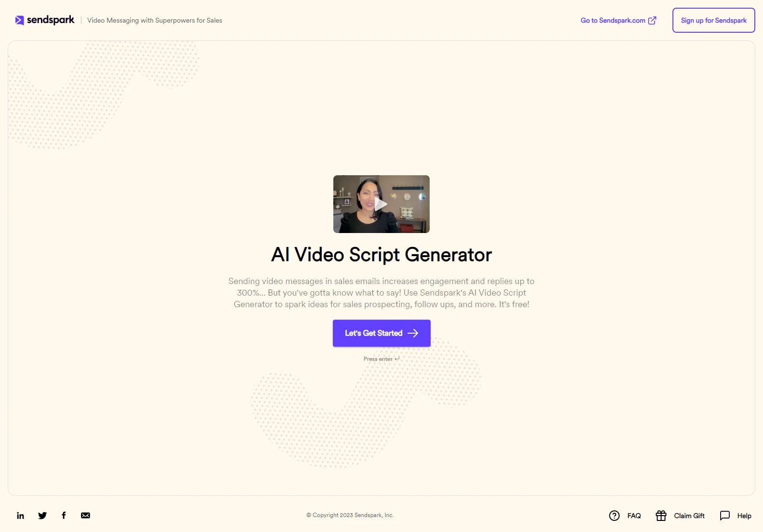The width and height of the screenshot is (763, 532).
Task: Click the email envelope share icon
Action: tap(85, 516)
